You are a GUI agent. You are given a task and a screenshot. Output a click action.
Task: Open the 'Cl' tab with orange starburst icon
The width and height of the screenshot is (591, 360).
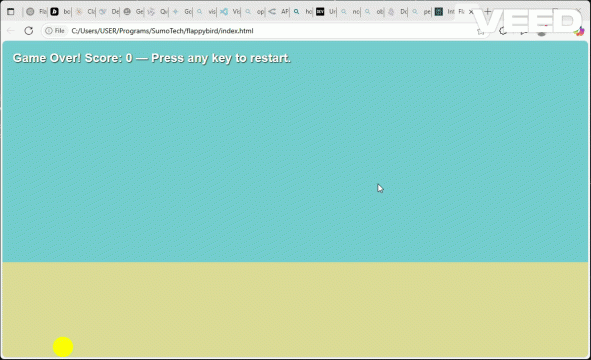point(85,12)
